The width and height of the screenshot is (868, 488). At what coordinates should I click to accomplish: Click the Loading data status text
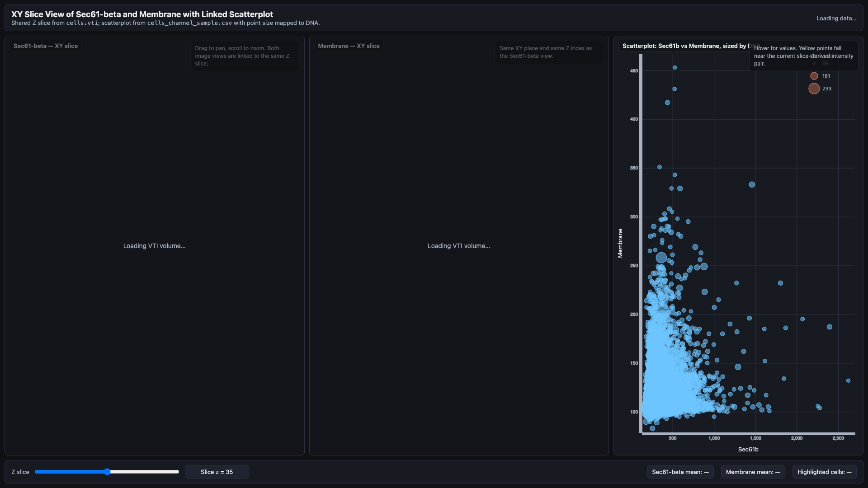[836, 18]
